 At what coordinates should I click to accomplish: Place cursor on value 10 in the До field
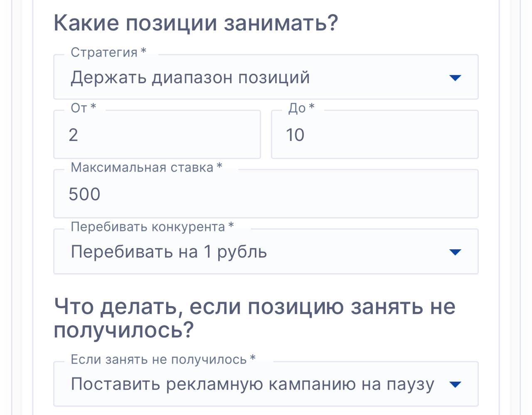point(295,135)
